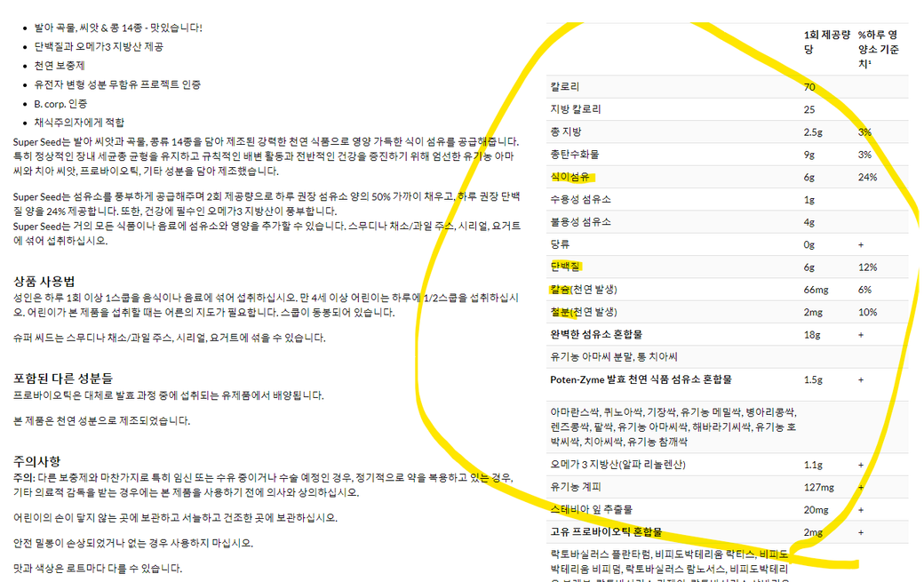Image resolution: width=924 pixels, height=582 pixels.
Task: Select the '철분(천연 발생)' row label
Action: point(583,313)
